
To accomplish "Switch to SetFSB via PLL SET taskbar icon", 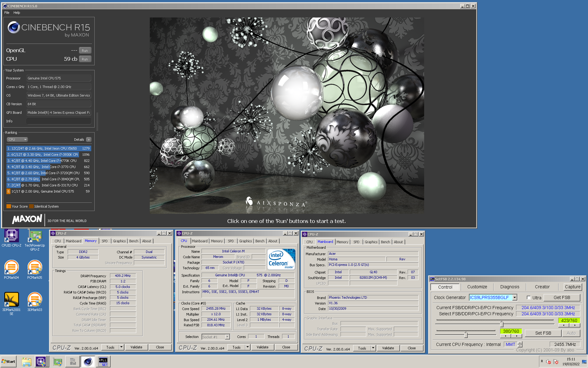I will (x=103, y=362).
